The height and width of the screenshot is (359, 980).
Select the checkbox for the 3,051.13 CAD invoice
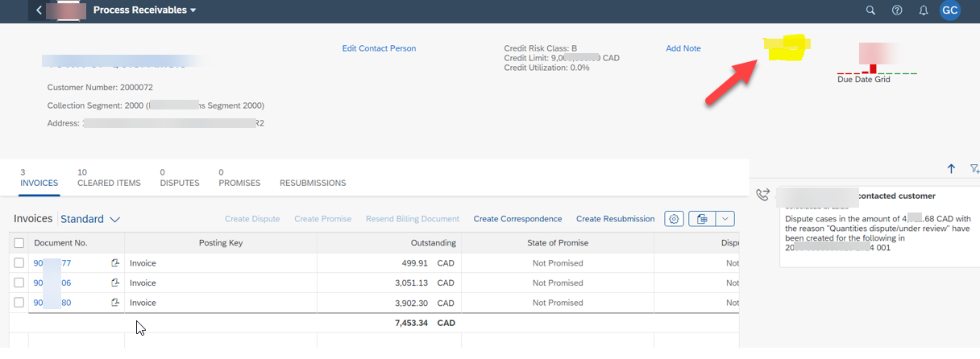[x=19, y=283]
